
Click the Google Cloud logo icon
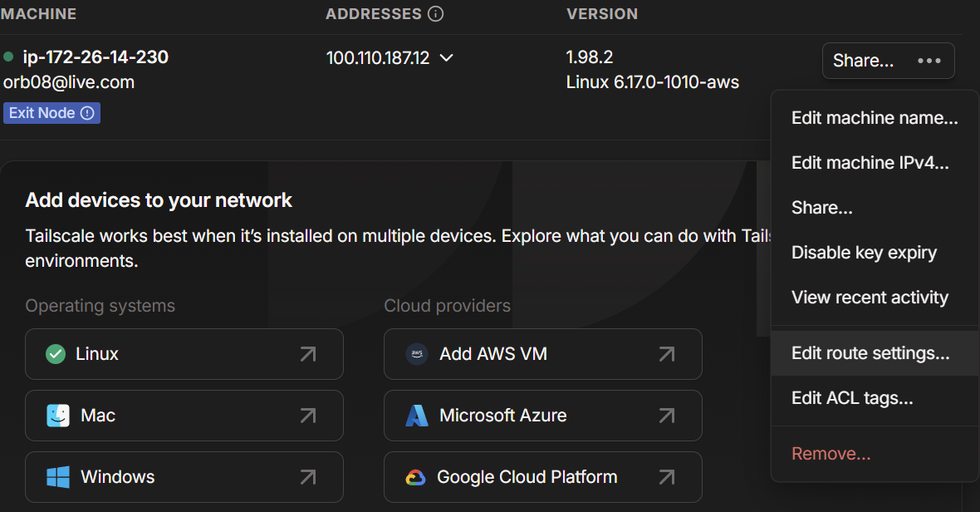pos(415,478)
